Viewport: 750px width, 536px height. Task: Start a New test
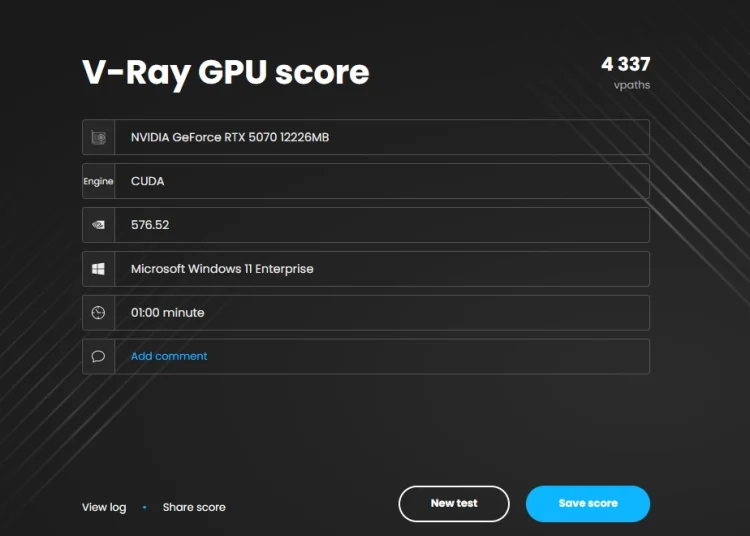pos(454,503)
